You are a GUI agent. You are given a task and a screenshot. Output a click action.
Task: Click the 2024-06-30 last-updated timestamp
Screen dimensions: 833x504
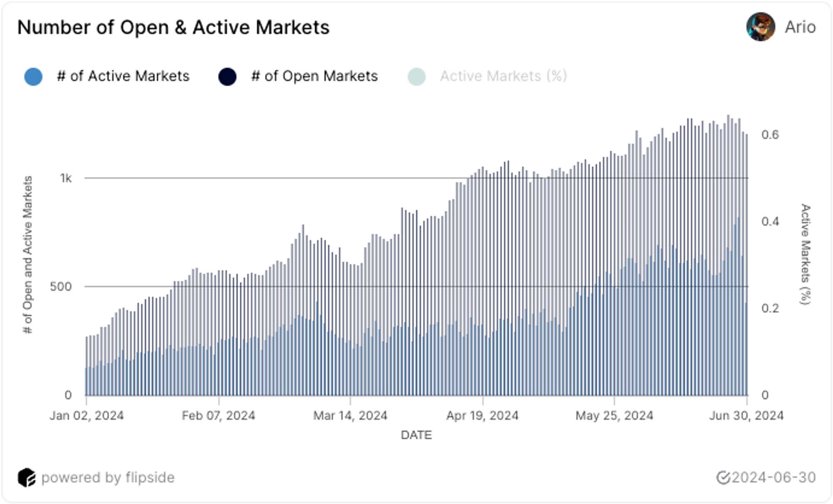click(x=773, y=477)
